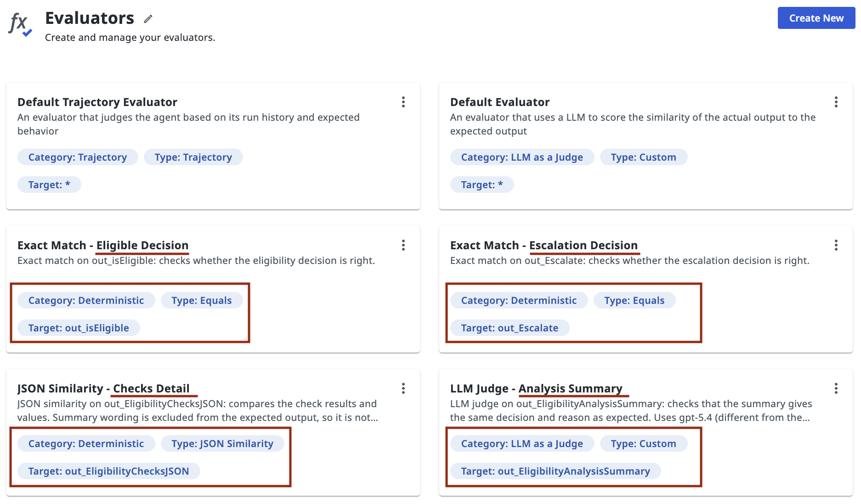Open JSON Similarity - Checks Detail options menu
861x504 pixels.
coord(403,388)
